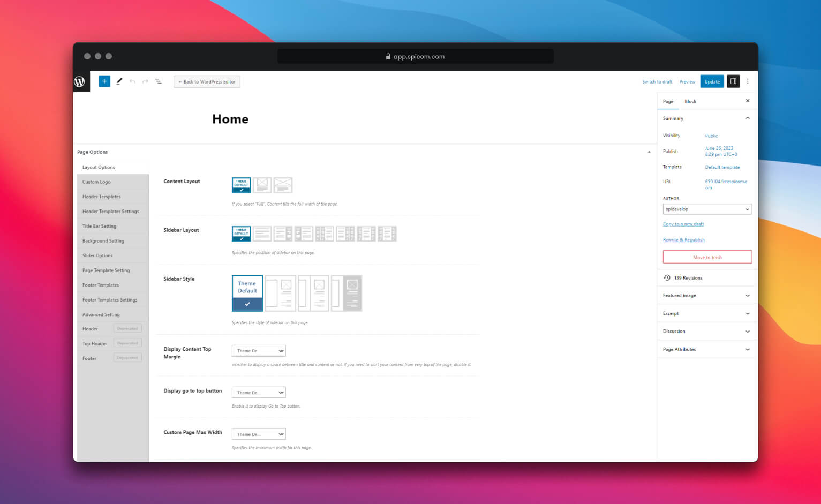
Task: Open the document overview list icon
Action: tap(159, 81)
